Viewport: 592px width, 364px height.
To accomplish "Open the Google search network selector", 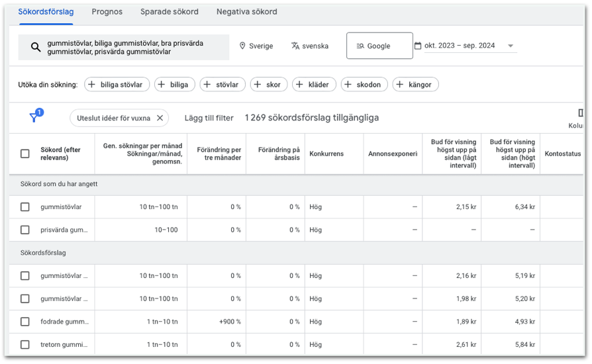I will [x=379, y=46].
